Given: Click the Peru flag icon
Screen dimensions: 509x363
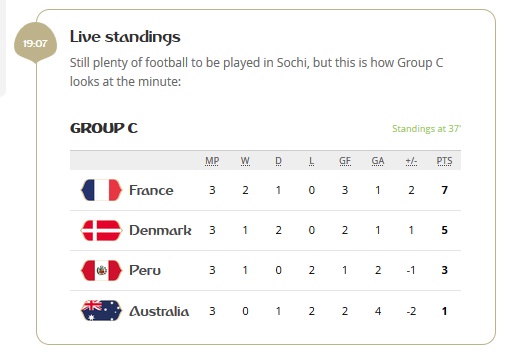Looking at the screenshot, I should pos(101,270).
